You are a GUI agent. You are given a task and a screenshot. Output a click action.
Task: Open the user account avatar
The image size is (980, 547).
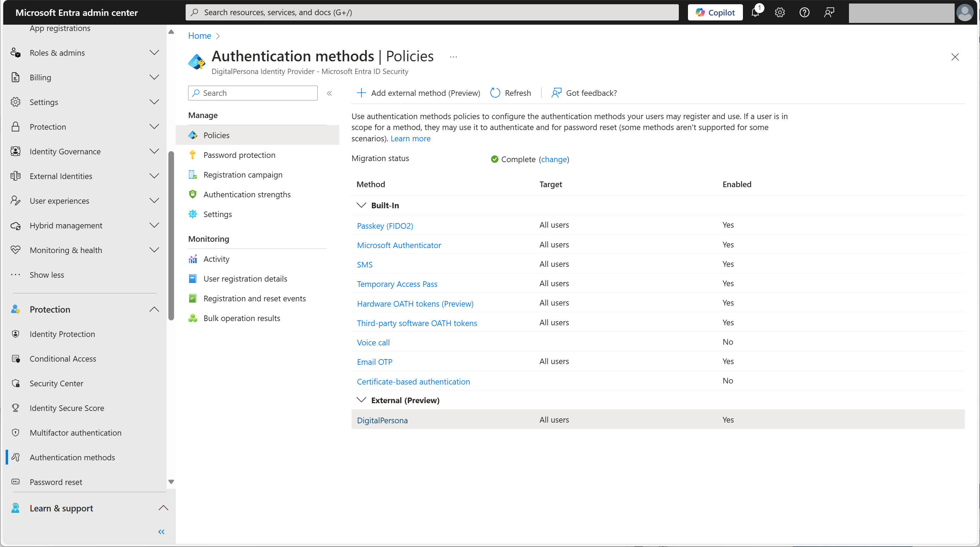click(965, 13)
